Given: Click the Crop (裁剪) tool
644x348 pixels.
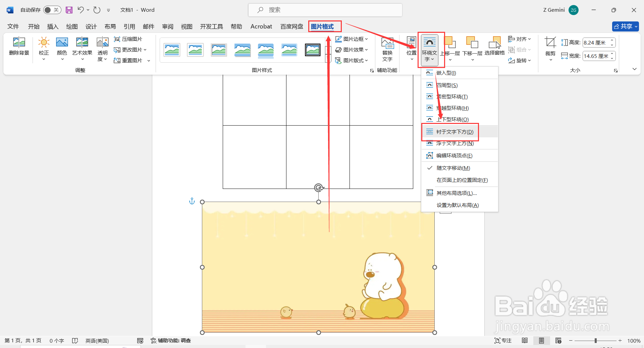Looking at the screenshot, I should (550, 49).
